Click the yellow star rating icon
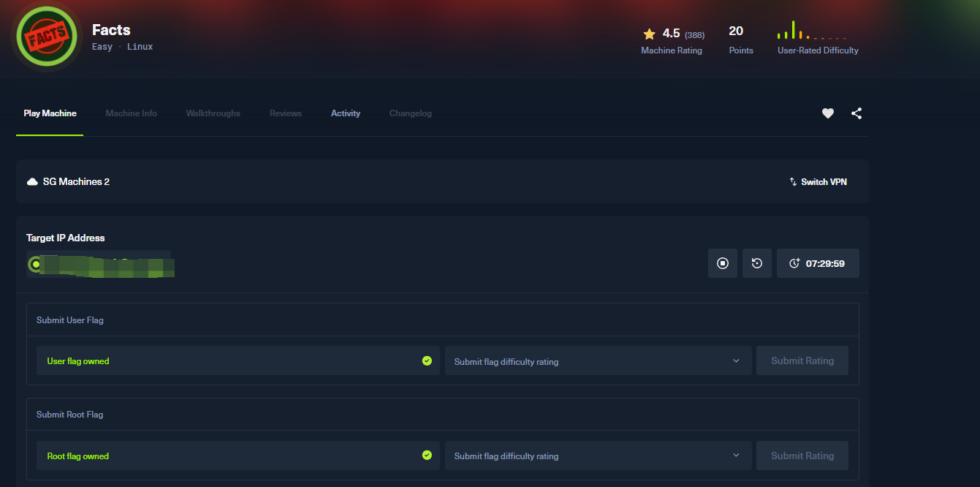Image resolution: width=980 pixels, height=487 pixels. click(649, 34)
